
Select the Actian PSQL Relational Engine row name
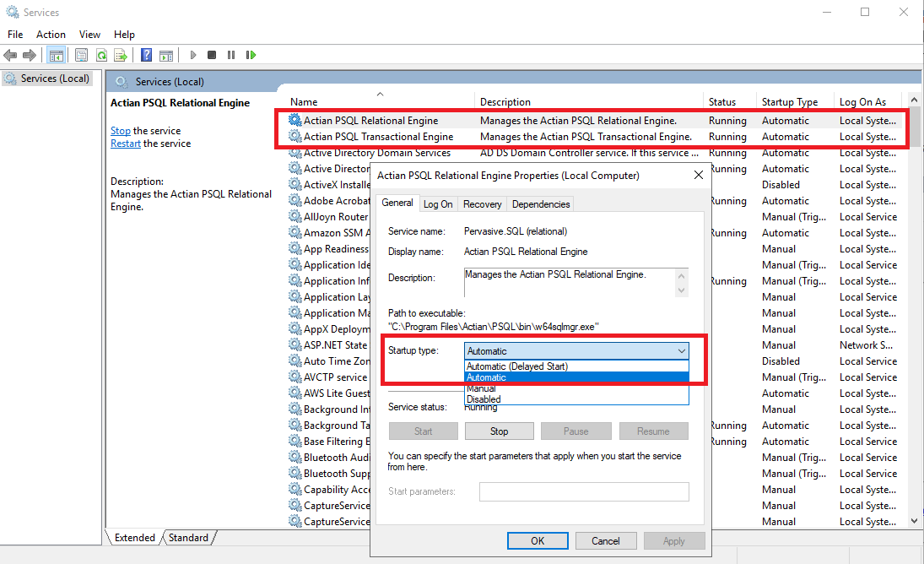tap(370, 120)
